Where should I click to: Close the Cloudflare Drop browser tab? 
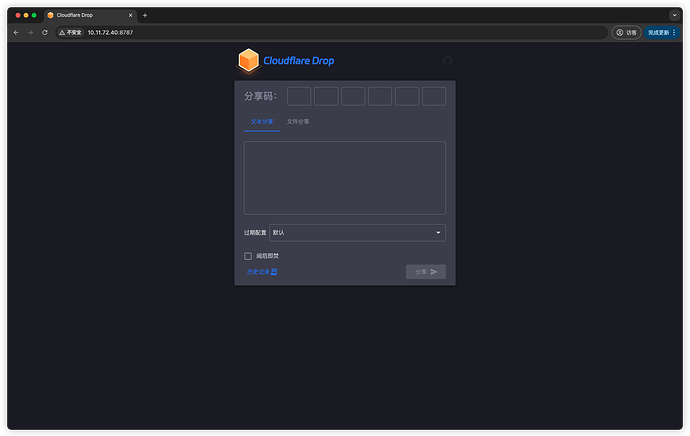130,15
